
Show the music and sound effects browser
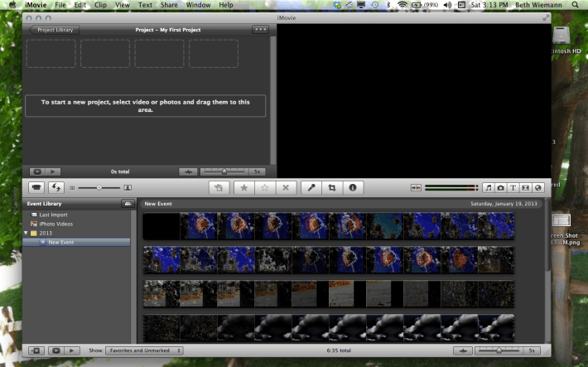pyautogui.click(x=489, y=188)
